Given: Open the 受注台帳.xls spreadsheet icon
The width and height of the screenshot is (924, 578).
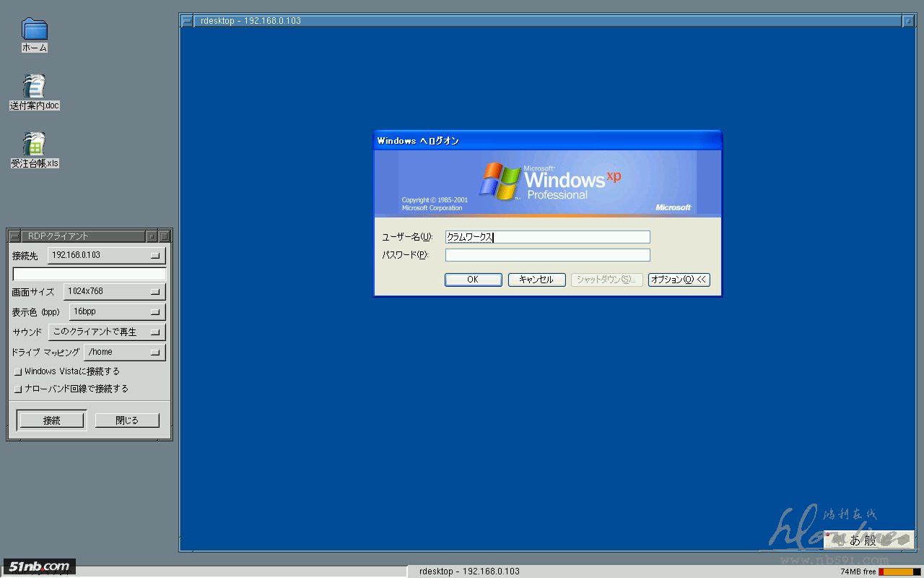Looking at the screenshot, I should coord(34,144).
